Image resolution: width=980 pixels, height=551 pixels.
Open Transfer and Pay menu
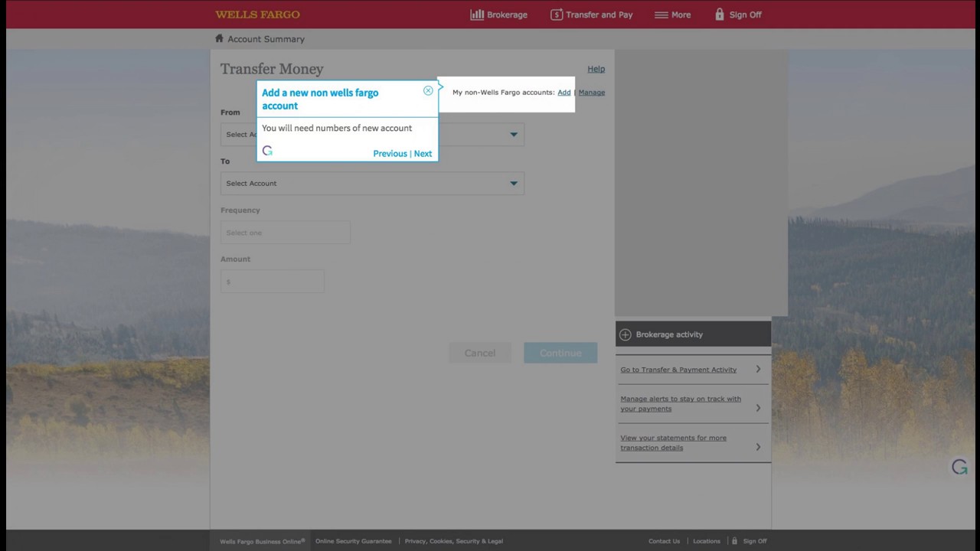(x=591, y=15)
